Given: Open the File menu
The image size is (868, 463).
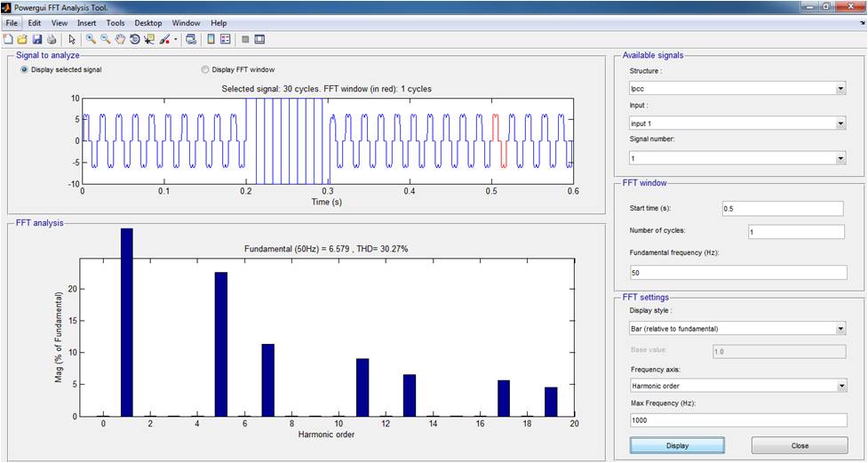Looking at the screenshot, I should click(x=12, y=23).
